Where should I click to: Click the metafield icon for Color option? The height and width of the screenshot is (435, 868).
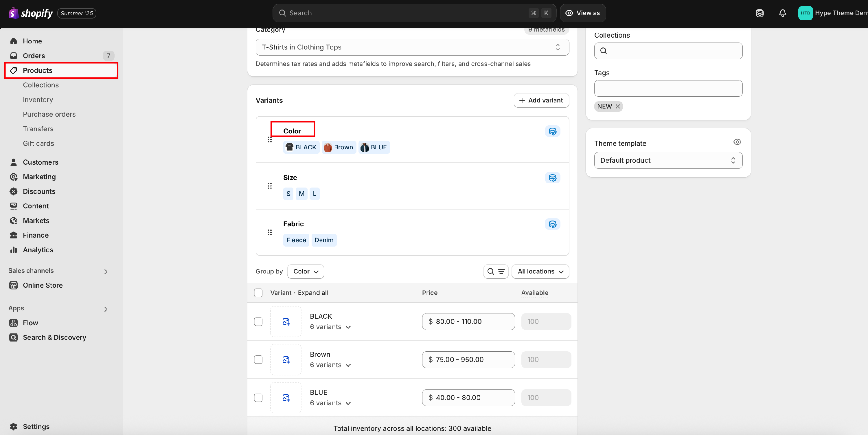click(552, 131)
